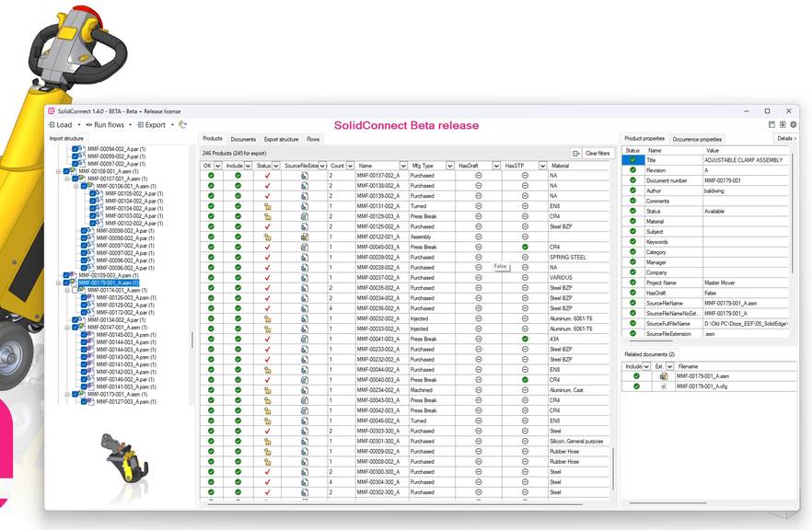Viewport: 812px width, 530px height.
Task: Click the Details button
Action: [785, 138]
